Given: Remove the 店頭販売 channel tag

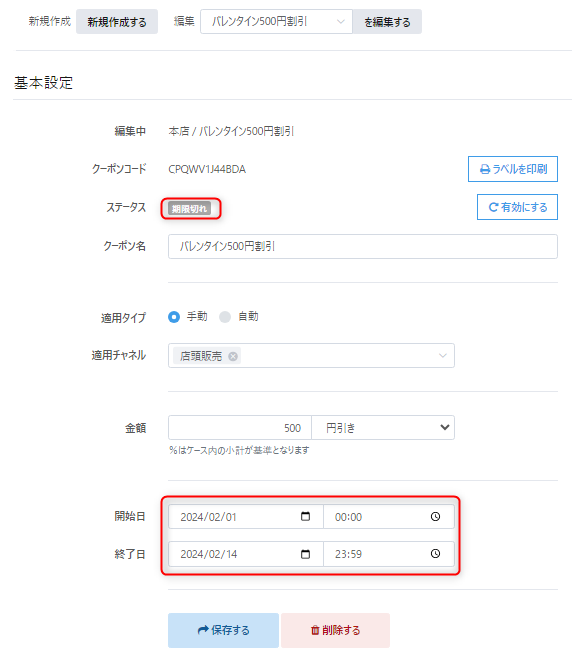Looking at the screenshot, I should coord(233,356).
